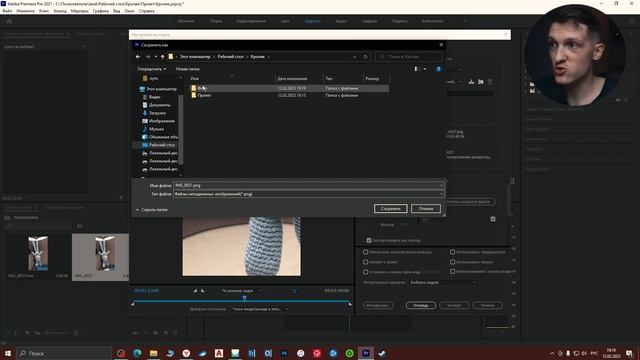Switch to Premiere Pro taskbar icon
This screenshot has height=360, width=640.
pyautogui.click(x=366, y=353)
